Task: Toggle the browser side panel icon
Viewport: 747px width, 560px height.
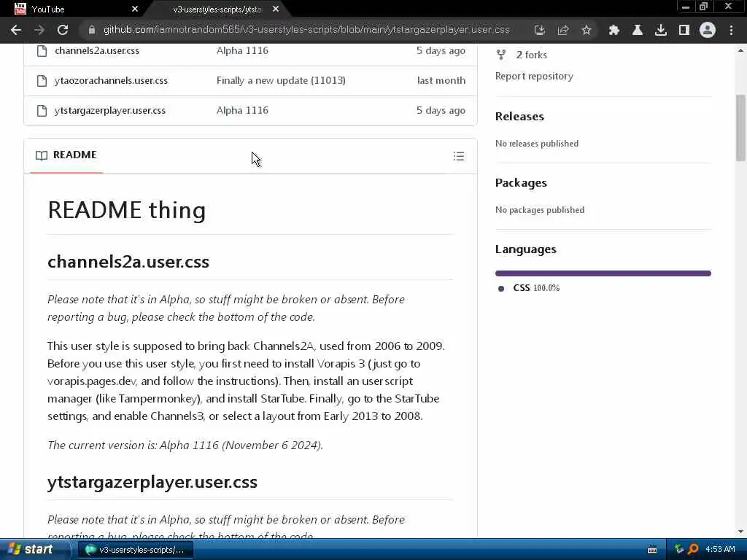Action: [x=684, y=30]
